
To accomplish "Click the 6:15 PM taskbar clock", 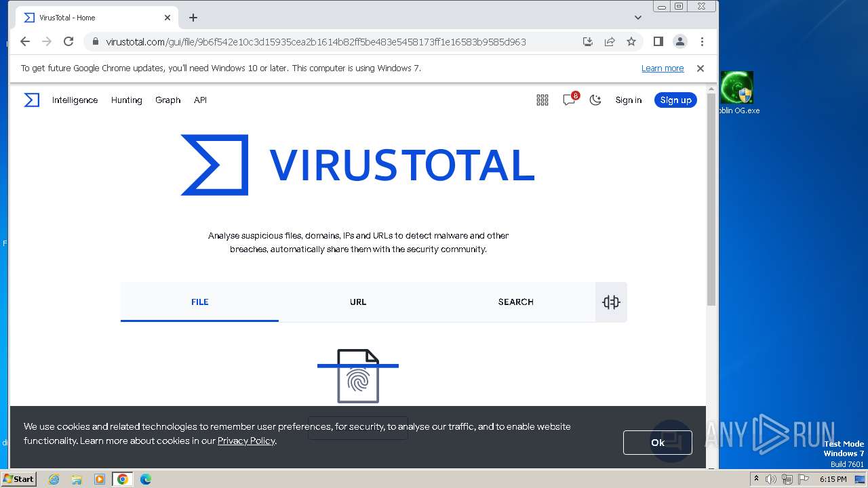I will tap(833, 479).
